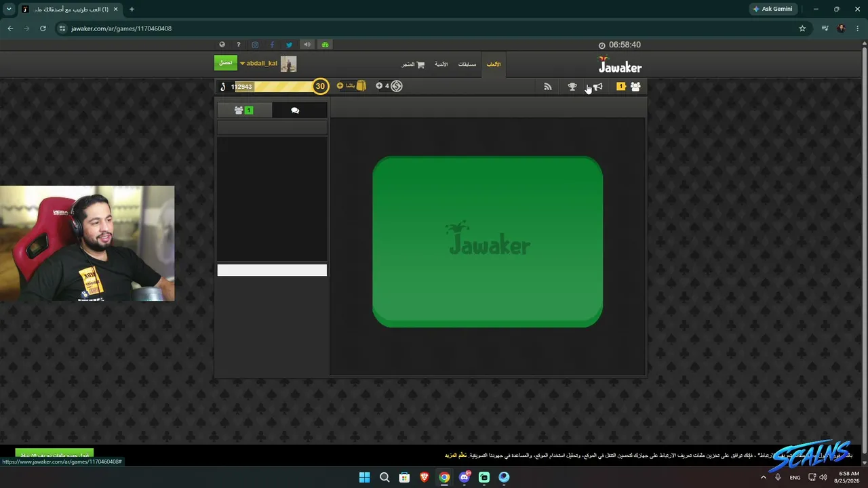
Task: Open the browser media control icon
Action: 825,28
